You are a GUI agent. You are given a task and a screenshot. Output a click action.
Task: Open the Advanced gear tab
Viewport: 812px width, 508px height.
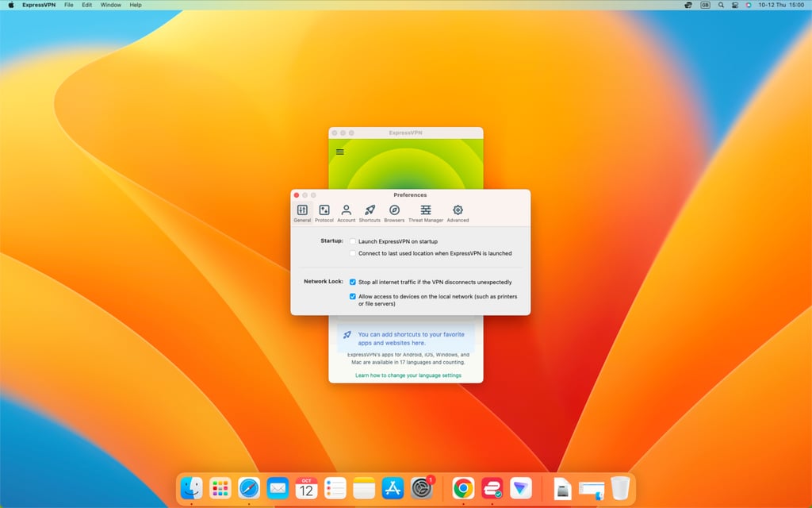pos(458,213)
